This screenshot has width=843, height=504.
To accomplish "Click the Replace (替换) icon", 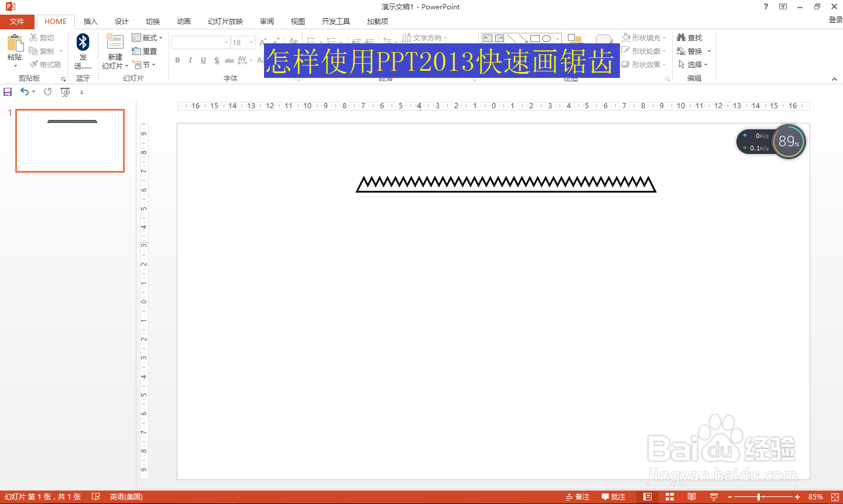I will click(691, 51).
